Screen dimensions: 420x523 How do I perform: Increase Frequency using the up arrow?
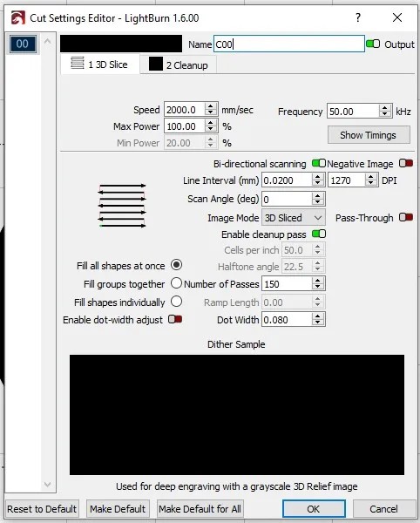tap(385, 108)
